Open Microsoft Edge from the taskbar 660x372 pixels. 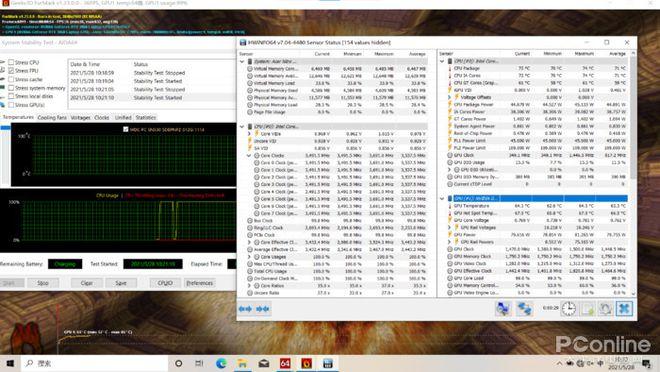(221, 363)
